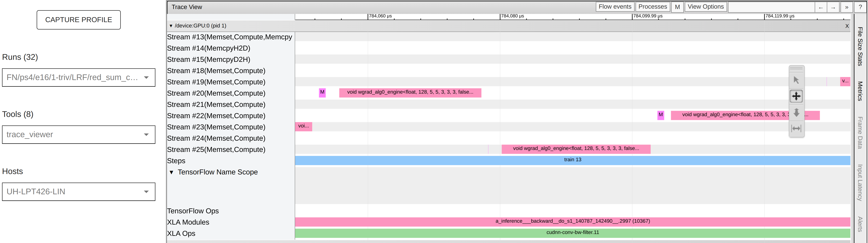This screenshot has width=868, height=243.
Task: Open the Hosts UH-LPT426-LIN dropdown
Action: point(78,192)
